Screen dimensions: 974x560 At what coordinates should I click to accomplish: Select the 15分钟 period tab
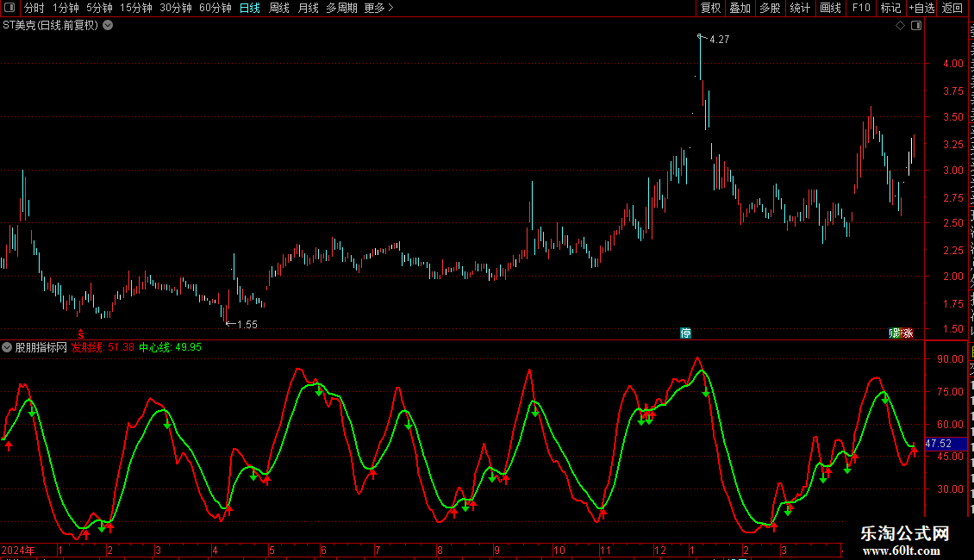coord(136,8)
